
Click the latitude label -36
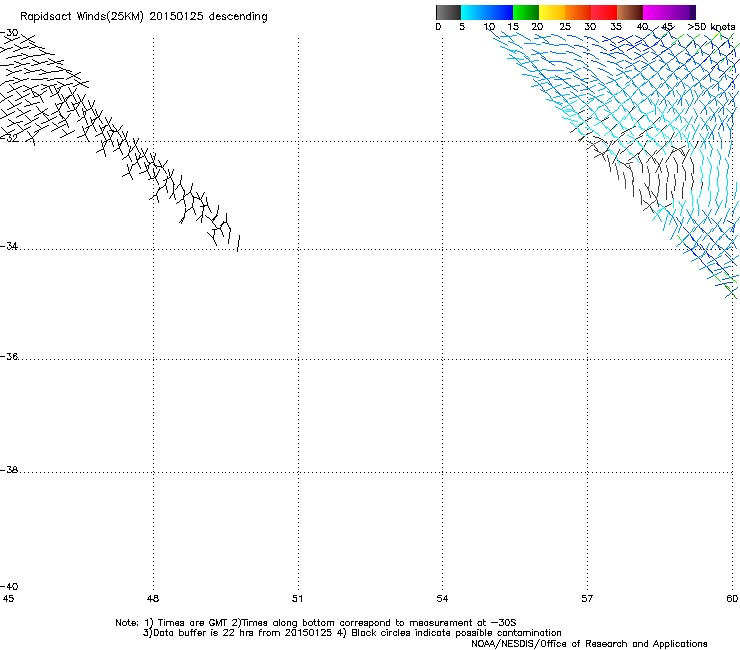(9, 356)
